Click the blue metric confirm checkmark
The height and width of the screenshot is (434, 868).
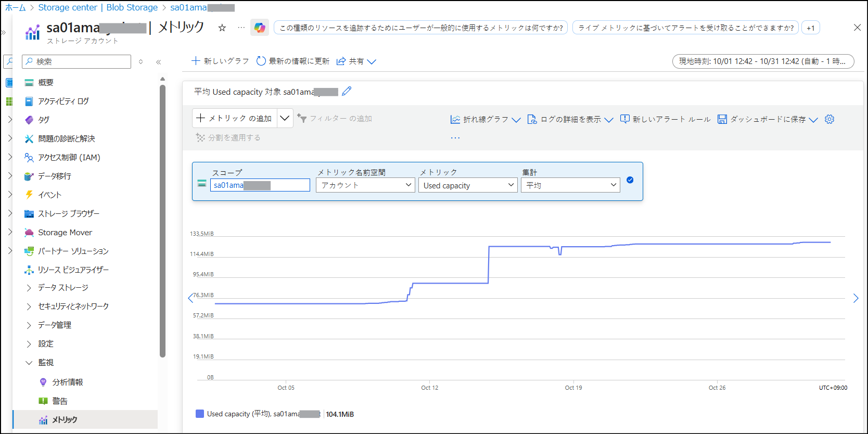(x=630, y=180)
